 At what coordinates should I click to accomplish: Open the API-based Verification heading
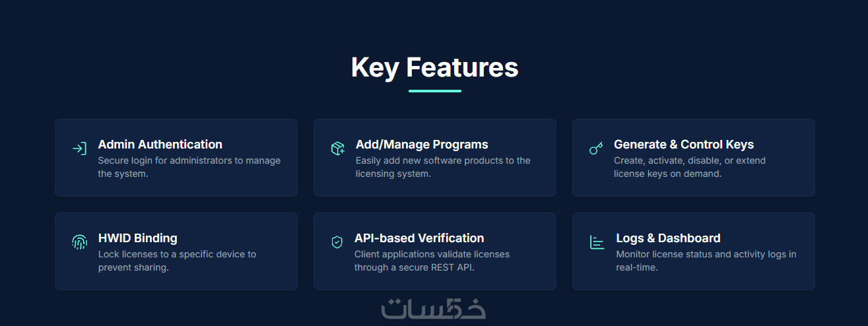tap(419, 238)
